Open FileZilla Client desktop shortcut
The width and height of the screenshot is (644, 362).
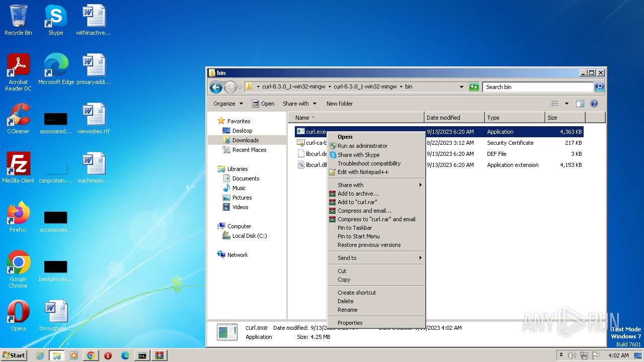click(x=18, y=168)
